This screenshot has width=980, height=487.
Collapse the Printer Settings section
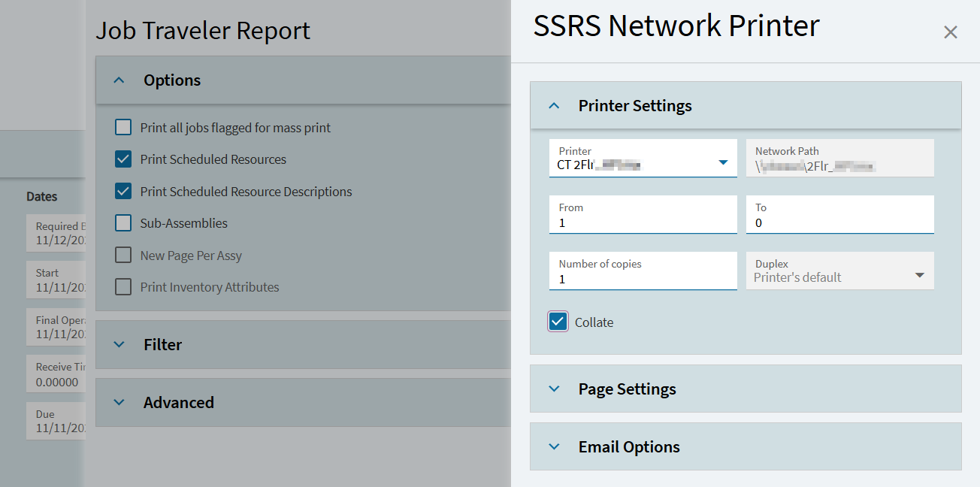point(554,105)
